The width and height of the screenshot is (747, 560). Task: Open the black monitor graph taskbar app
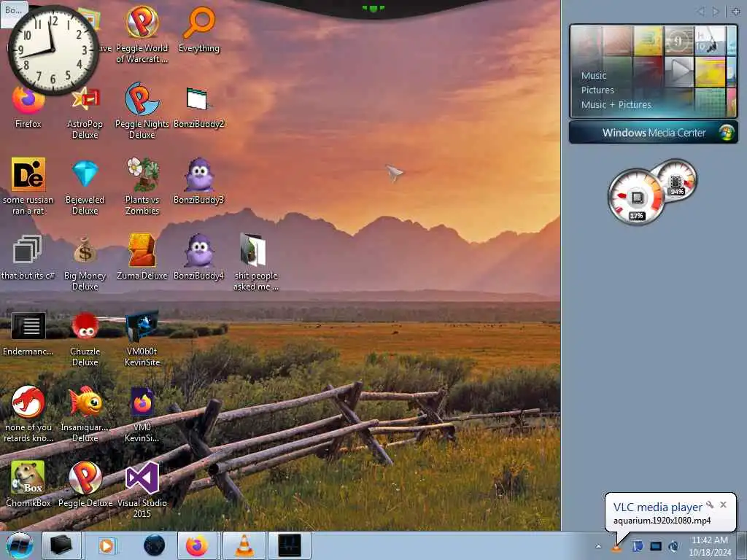[x=290, y=545]
